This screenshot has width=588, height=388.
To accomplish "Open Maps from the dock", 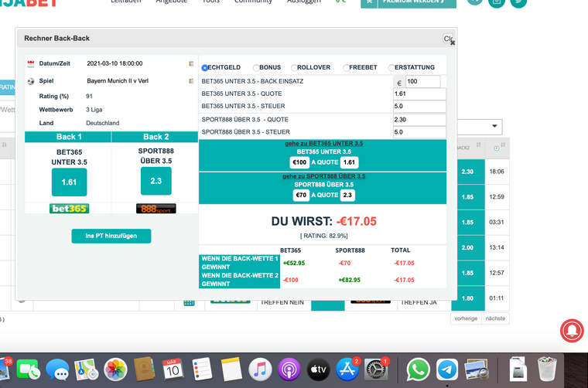I will click(x=86, y=370).
